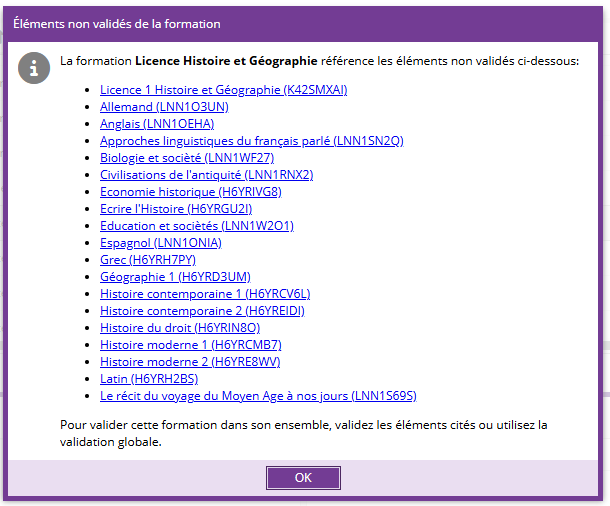
Task: Open the Espagnol (LNN1ONIA) link
Action: coord(160,243)
